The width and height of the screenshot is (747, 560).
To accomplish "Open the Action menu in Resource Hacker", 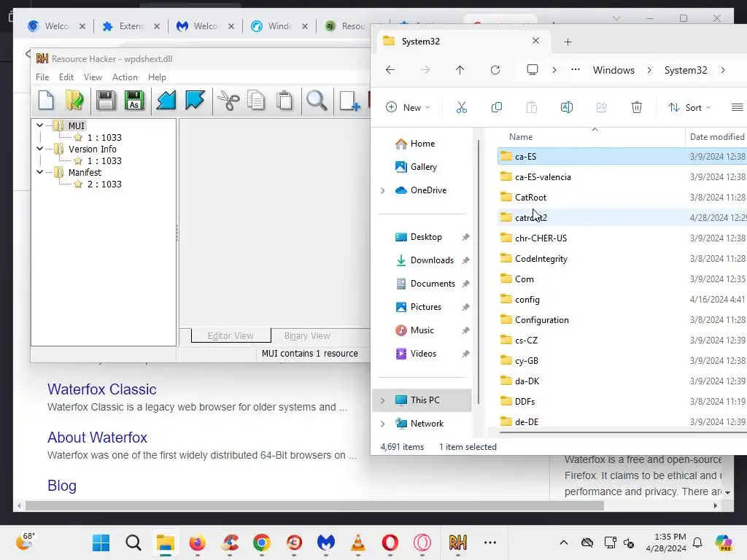I will coord(125,77).
